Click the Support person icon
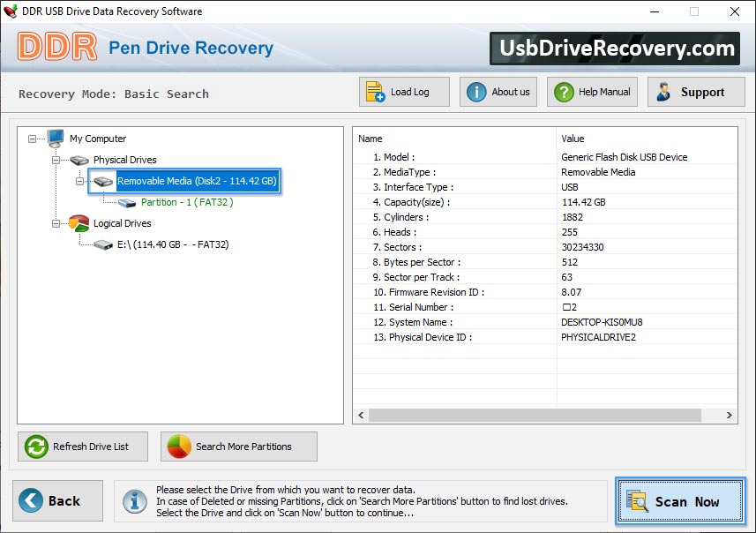The height and width of the screenshot is (533, 756). pyautogui.click(x=663, y=92)
